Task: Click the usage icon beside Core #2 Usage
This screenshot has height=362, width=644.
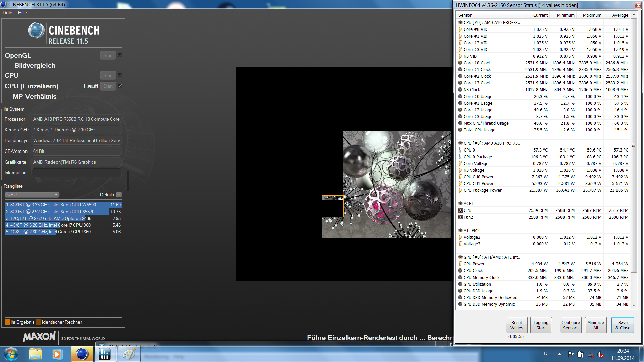Action: (x=460, y=110)
